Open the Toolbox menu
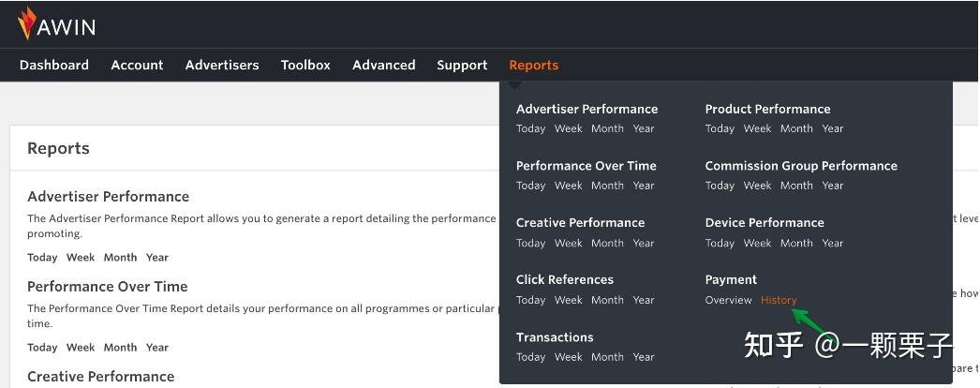980x388 pixels. (305, 66)
